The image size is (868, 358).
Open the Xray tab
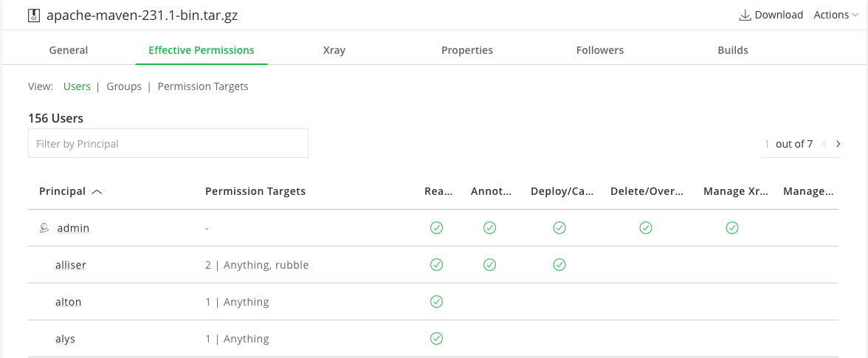tap(334, 50)
